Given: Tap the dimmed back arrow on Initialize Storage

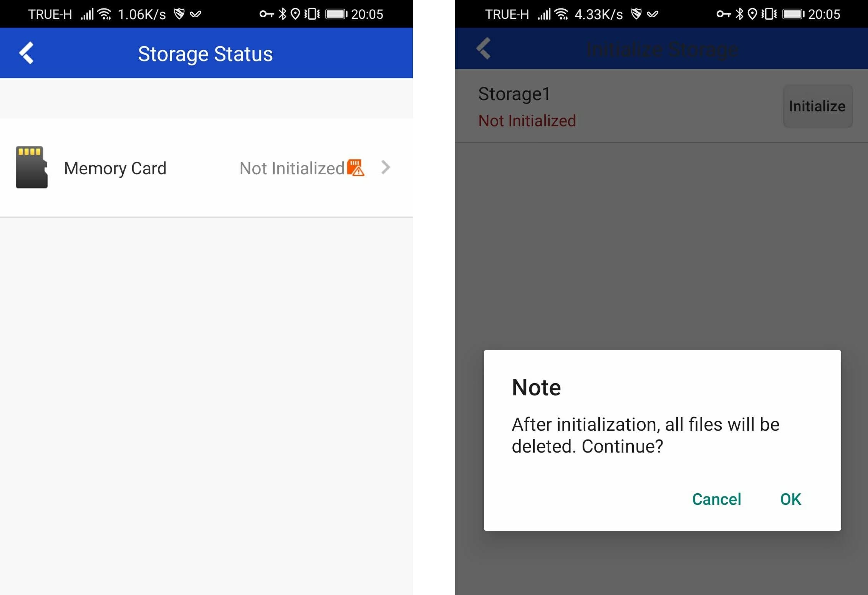Looking at the screenshot, I should [x=484, y=48].
